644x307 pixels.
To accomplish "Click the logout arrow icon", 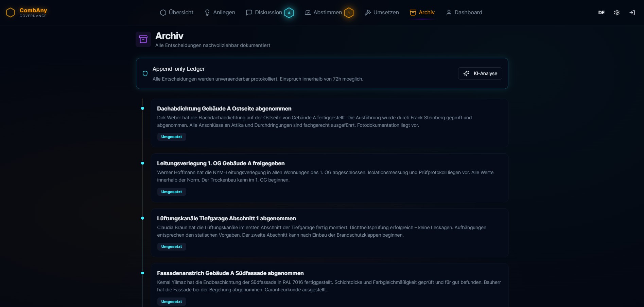I will 632,13.
